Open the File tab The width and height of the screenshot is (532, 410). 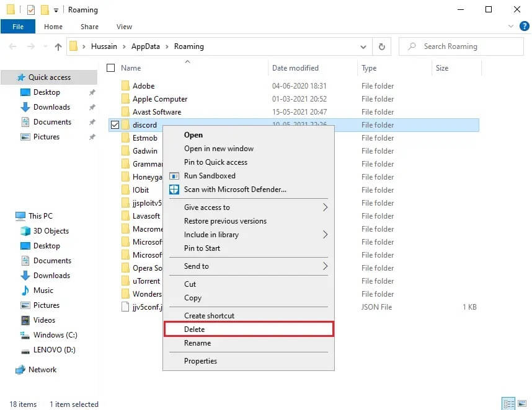point(18,27)
